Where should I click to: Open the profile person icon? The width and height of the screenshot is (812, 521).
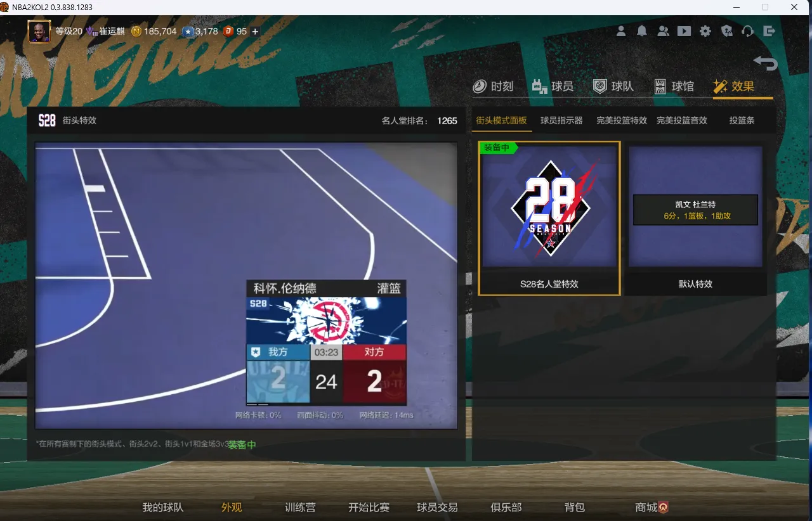(622, 31)
